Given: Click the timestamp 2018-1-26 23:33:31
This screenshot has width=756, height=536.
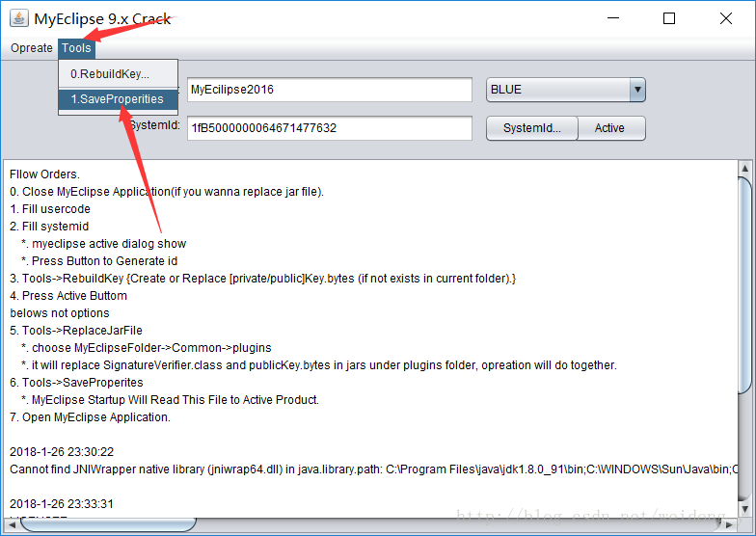Looking at the screenshot, I should point(62,504).
